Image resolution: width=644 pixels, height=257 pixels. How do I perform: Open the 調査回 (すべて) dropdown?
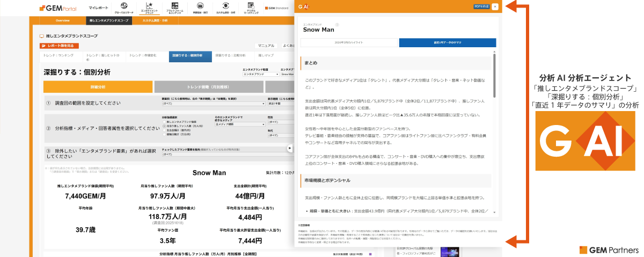click(212, 103)
